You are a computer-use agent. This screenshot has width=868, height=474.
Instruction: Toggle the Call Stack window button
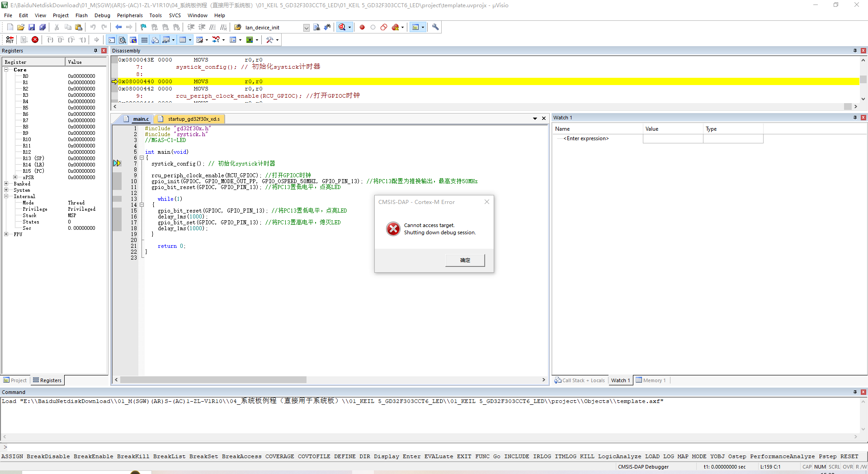[x=155, y=40]
